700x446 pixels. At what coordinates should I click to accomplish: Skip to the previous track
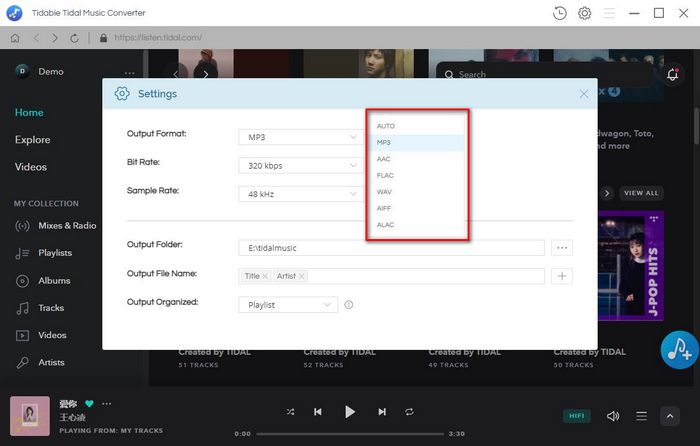coord(318,412)
